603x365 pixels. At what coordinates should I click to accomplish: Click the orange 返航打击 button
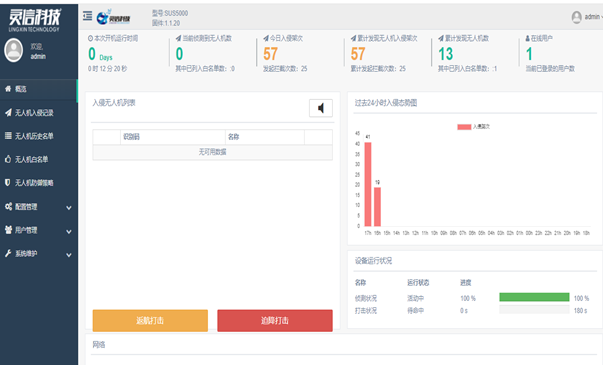pos(150,320)
